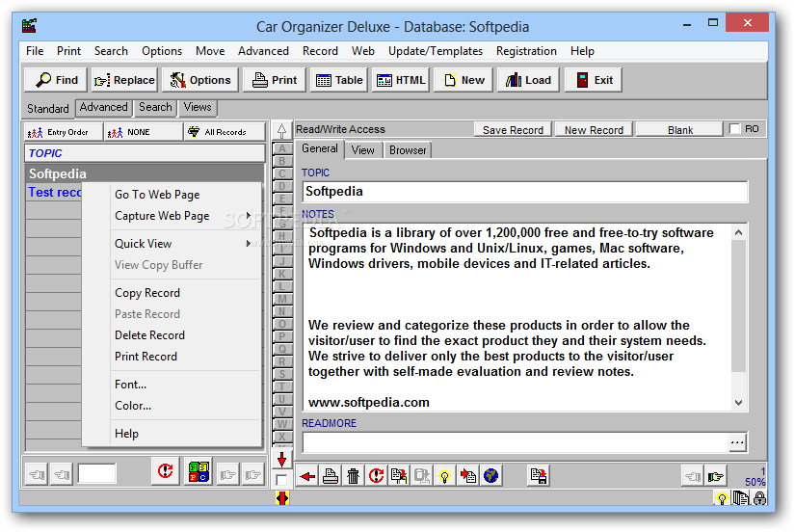Click the padlock icon in the status bar

pos(759,498)
